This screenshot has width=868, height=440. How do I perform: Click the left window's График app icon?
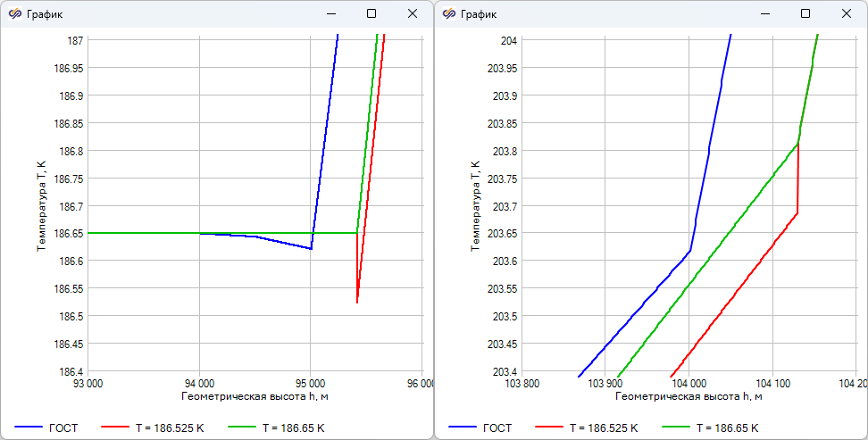14,14
